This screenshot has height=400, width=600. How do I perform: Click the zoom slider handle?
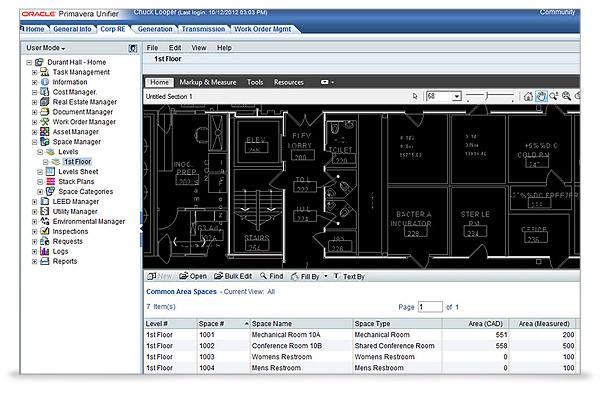[487, 96]
